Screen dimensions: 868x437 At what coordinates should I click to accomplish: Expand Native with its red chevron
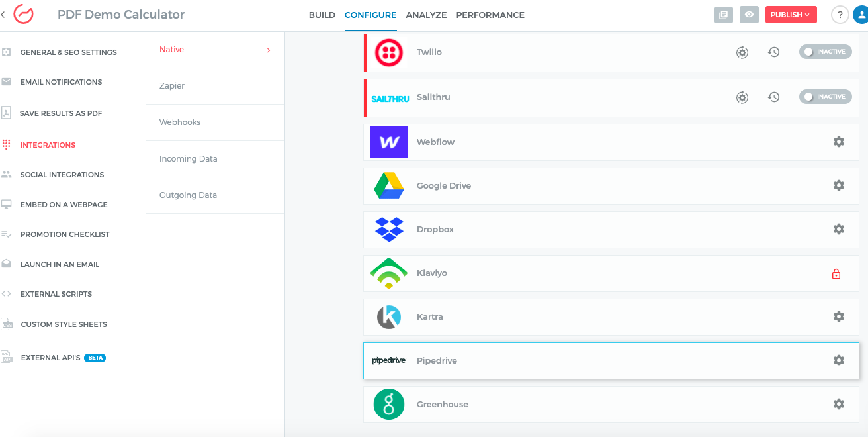tap(268, 50)
